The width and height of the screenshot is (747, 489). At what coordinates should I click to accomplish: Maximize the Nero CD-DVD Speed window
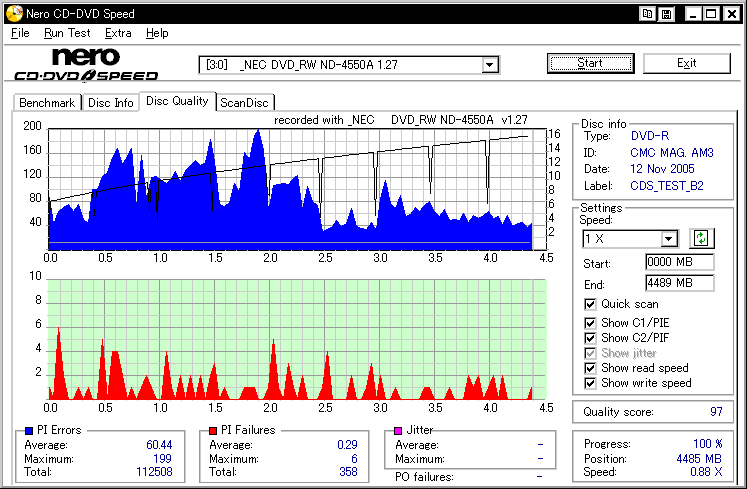click(711, 14)
